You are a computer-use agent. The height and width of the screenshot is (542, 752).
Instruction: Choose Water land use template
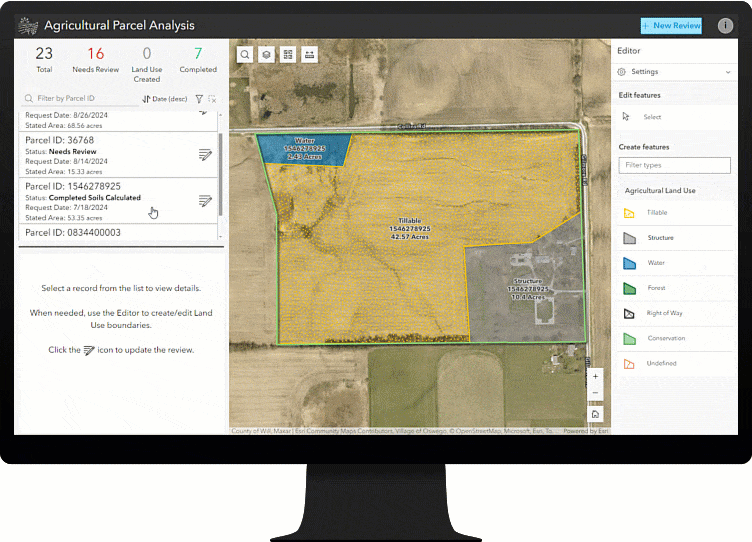[x=674, y=263]
